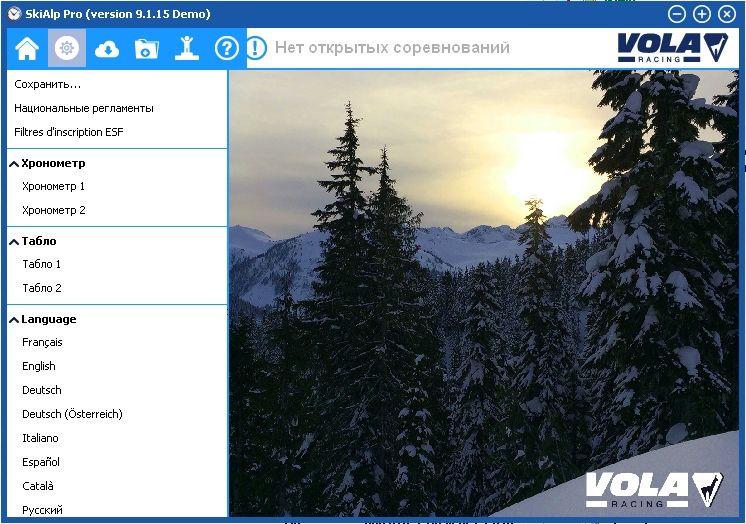The image size is (746, 524).
Task: Select Табло 1
Action: point(41,265)
